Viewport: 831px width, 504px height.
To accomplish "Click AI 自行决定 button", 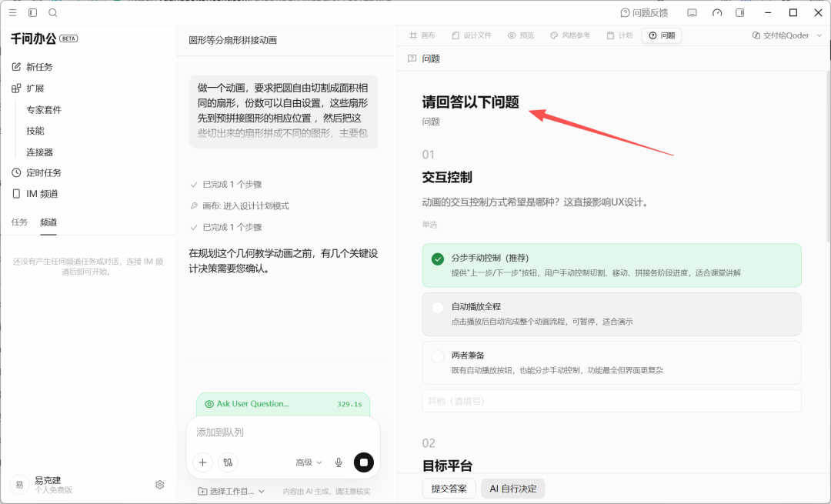I will point(513,489).
